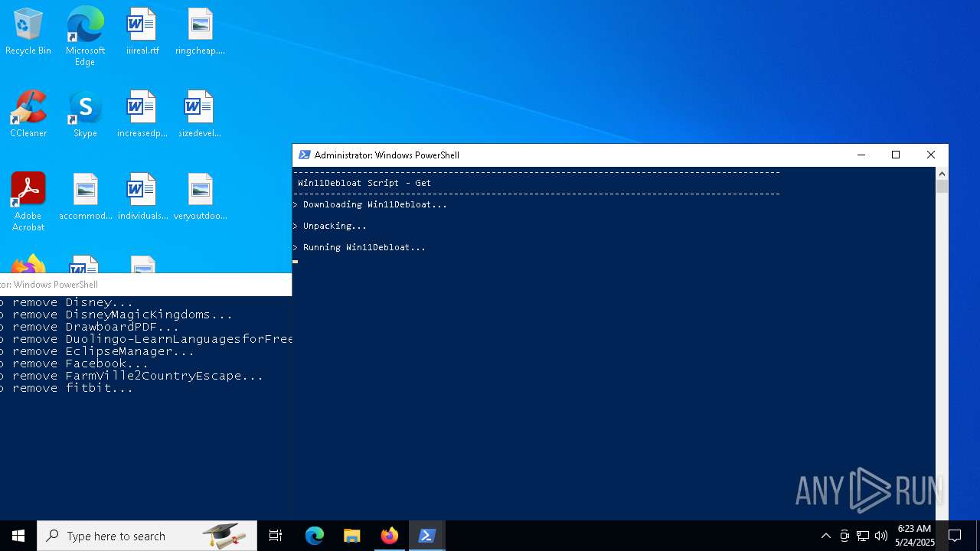The width and height of the screenshot is (980, 551).
Task: Click the 'remove DisneyMagicKingdoms...' line in background window
Action: click(116, 315)
